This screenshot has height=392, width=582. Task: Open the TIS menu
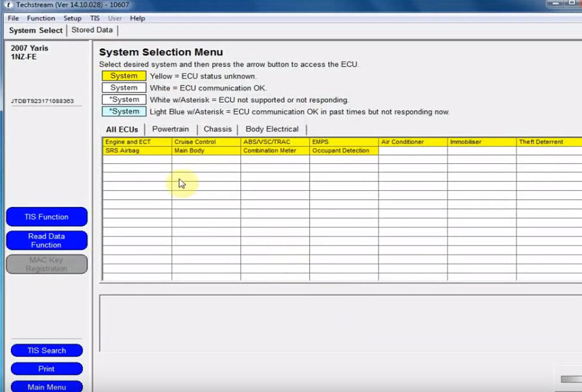(x=95, y=18)
